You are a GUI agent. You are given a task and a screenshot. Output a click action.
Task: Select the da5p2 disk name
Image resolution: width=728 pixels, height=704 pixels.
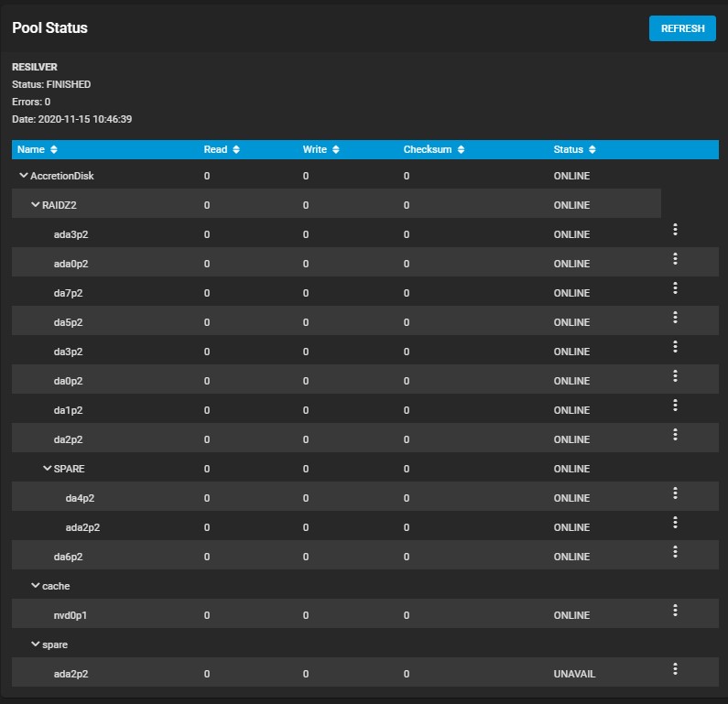[x=69, y=322]
